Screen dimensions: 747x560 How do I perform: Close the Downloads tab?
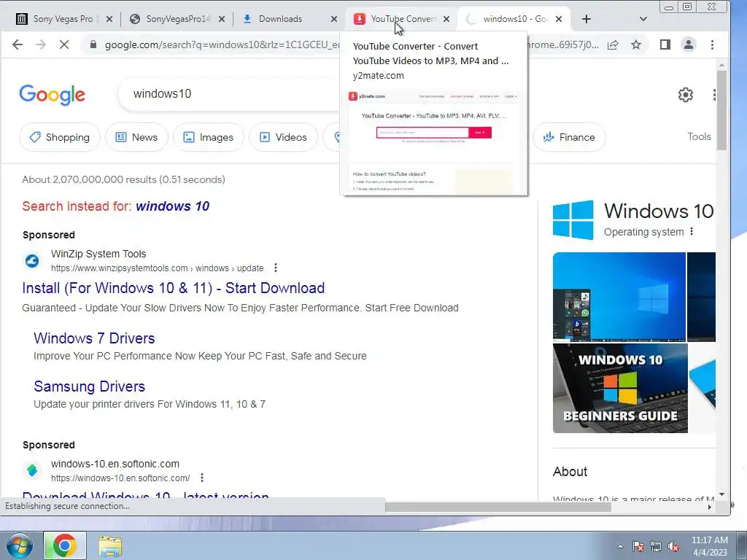(334, 19)
